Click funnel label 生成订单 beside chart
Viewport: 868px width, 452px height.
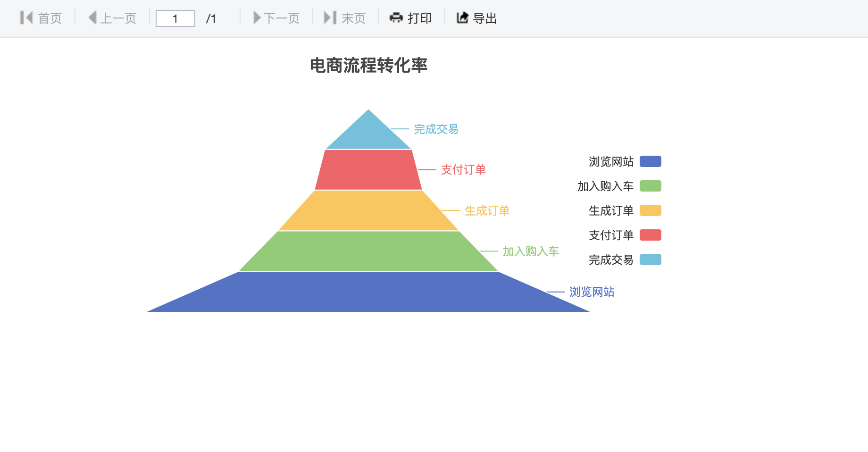pos(487,210)
